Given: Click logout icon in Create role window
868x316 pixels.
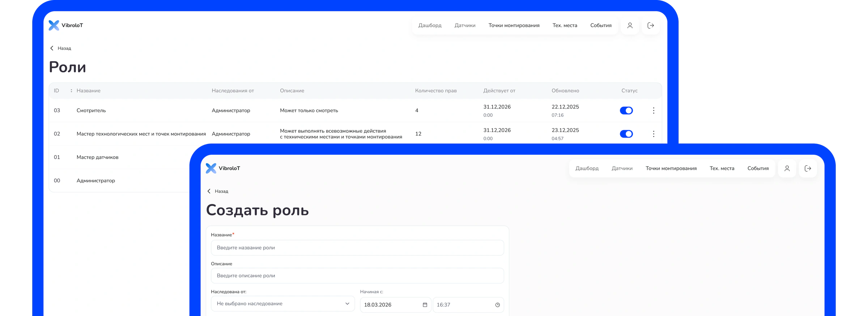Looking at the screenshot, I should (x=808, y=168).
